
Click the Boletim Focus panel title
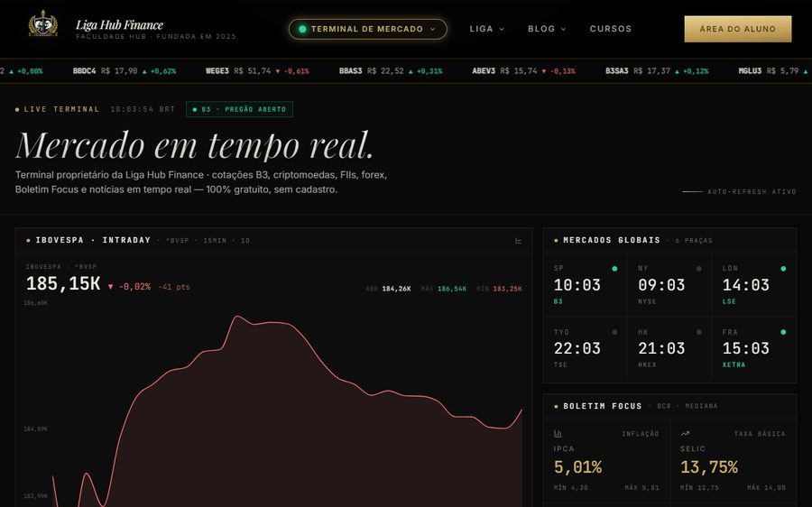(x=603, y=406)
